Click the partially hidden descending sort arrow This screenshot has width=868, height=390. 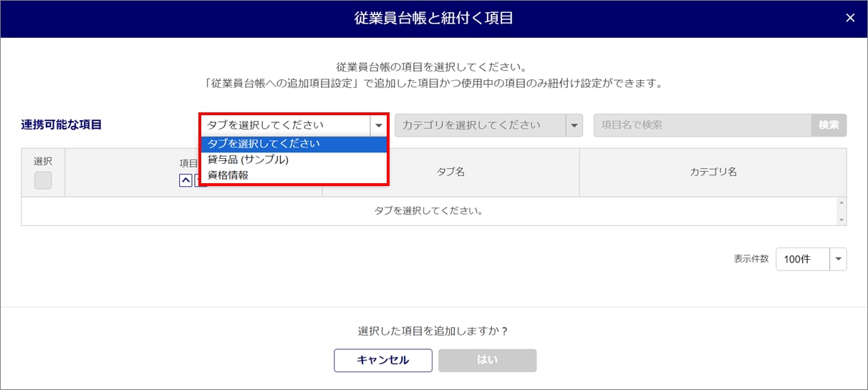(200, 181)
